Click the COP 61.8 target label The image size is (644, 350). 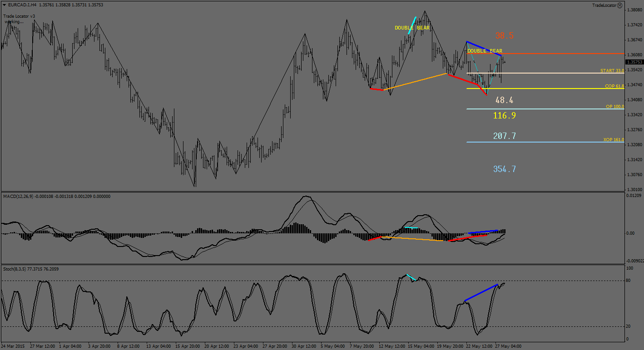(614, 86)
